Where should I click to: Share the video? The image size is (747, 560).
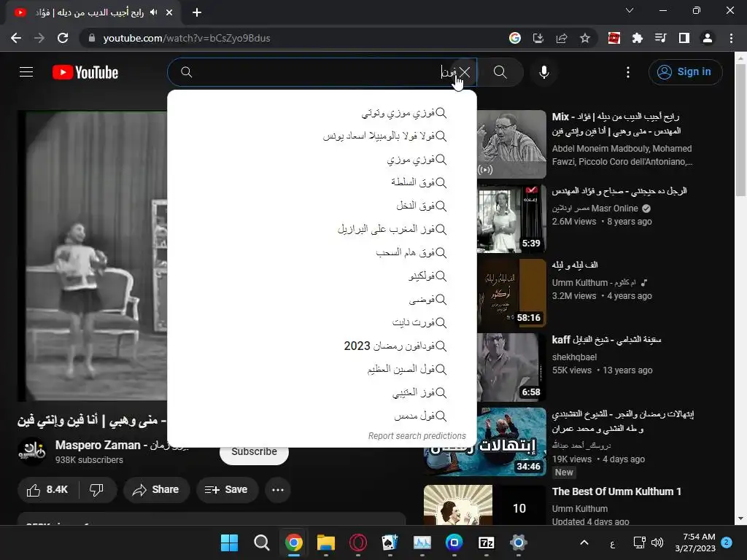click(x=156, y=489)
